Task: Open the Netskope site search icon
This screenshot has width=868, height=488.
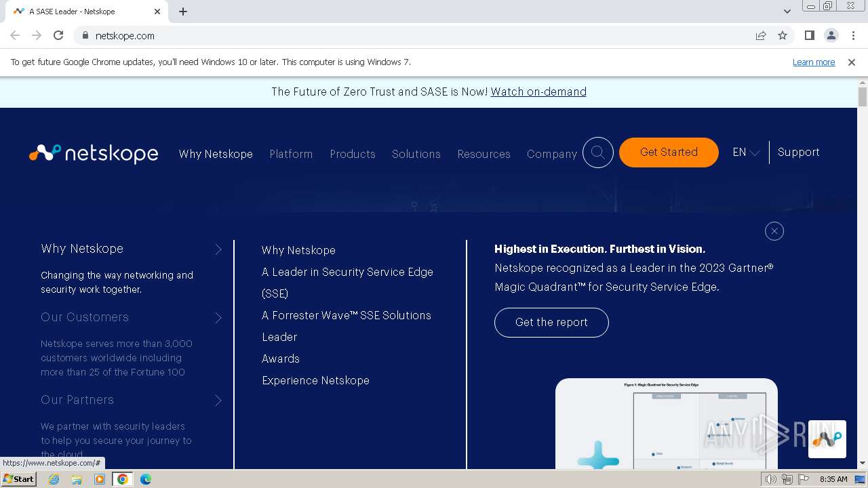Action: coord(598,152)
